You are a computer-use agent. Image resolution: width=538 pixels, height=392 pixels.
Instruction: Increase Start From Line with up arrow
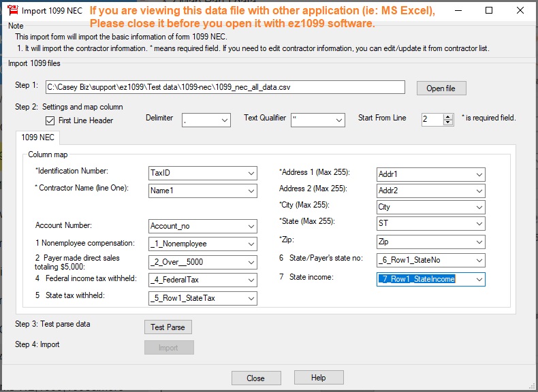point(448,116)
